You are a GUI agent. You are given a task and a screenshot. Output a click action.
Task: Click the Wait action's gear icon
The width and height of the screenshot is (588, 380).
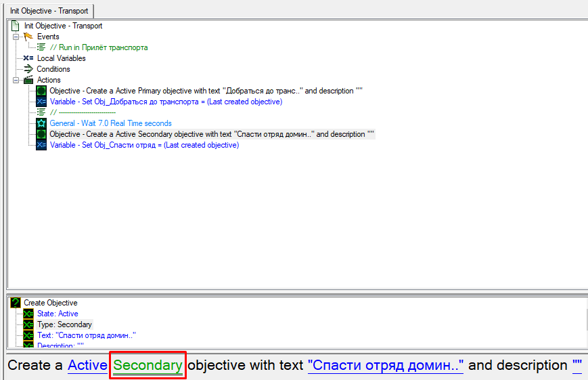pos(41,123)
